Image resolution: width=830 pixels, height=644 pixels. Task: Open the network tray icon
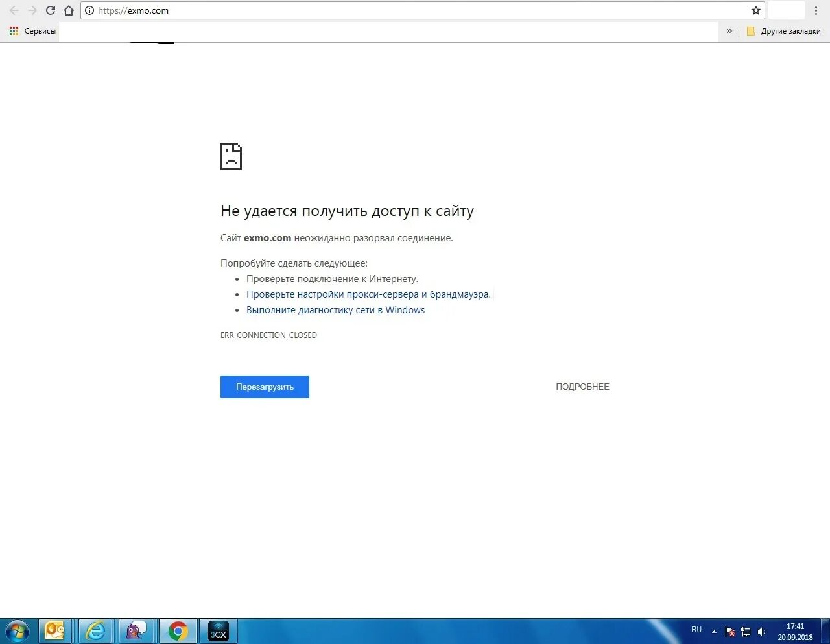[x=746, y=632]
